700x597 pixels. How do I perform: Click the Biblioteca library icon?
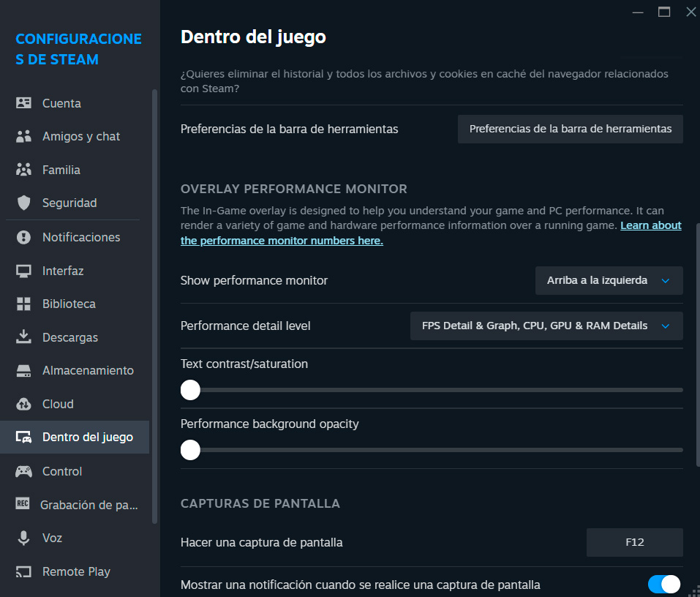point(23,303)
